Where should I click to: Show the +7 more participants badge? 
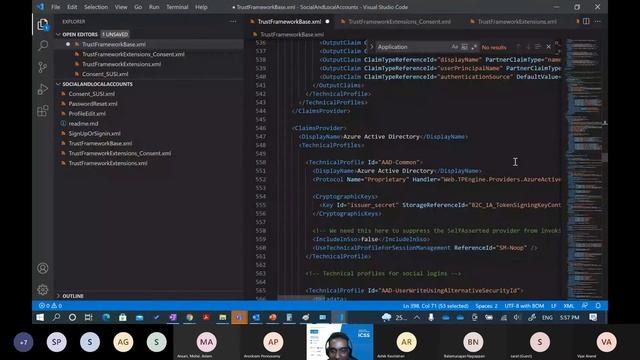coord(24,342)
